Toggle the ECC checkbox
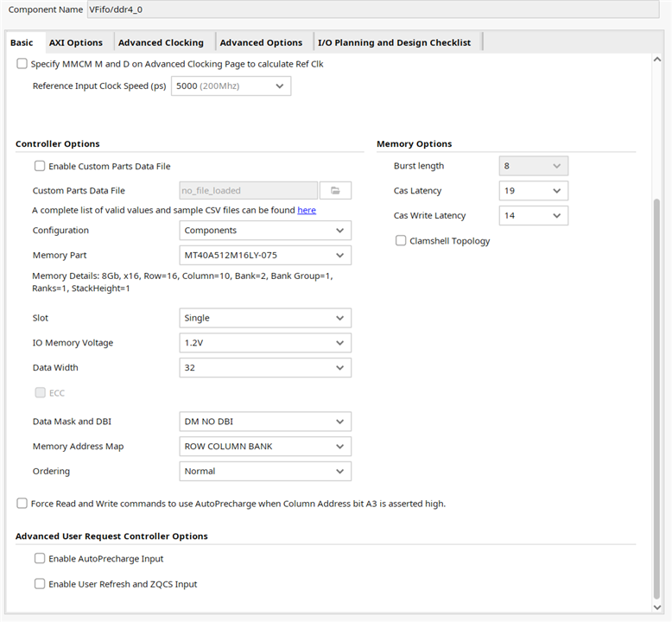672x622 pixels. (x=40, y=393)
